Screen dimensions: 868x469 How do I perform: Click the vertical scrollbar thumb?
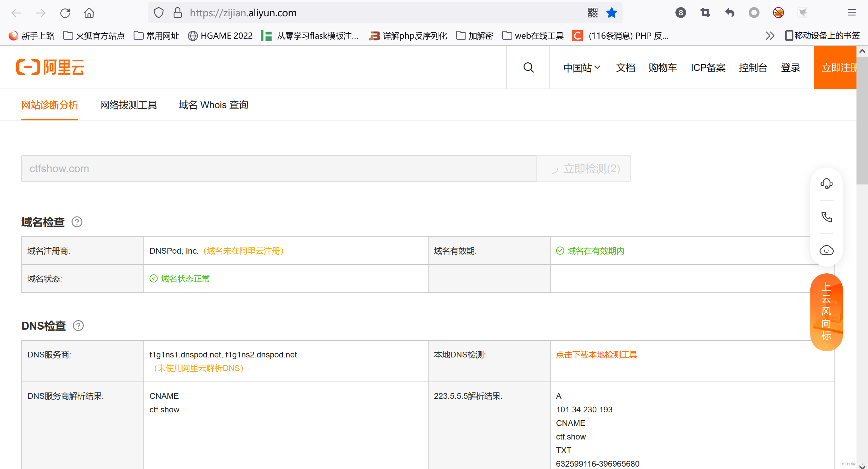(x=862, y=120)
